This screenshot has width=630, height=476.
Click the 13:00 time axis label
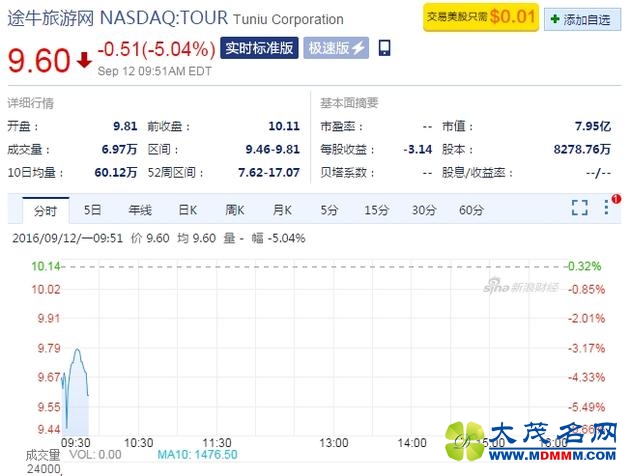[333, 443]
